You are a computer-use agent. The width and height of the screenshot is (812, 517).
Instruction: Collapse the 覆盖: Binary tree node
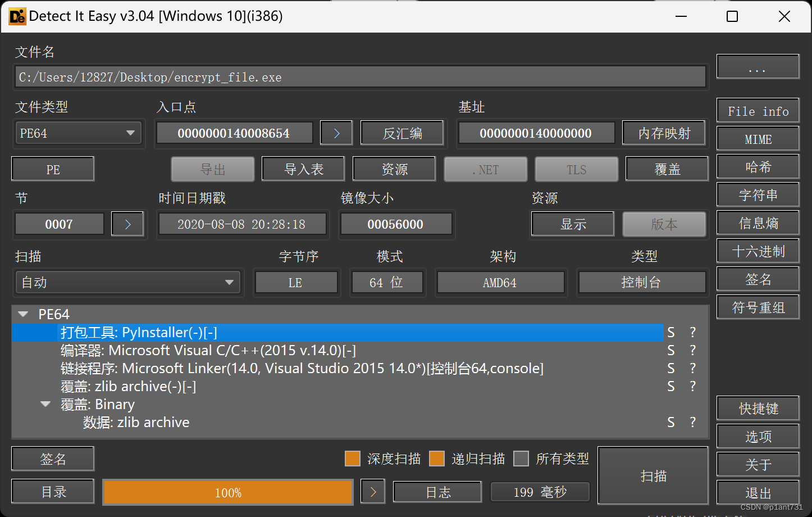(45, 405)
